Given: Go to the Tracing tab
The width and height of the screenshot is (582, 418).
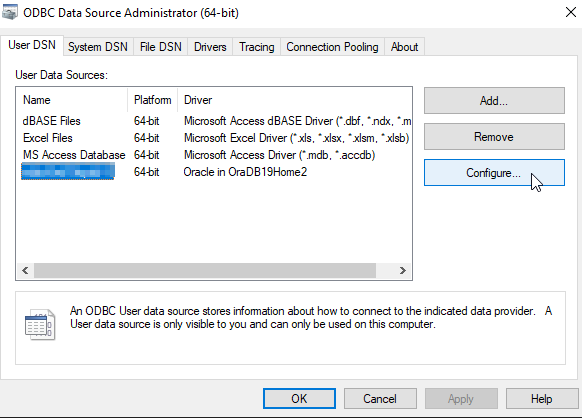Looking at the screenshot, I should 256,47.
